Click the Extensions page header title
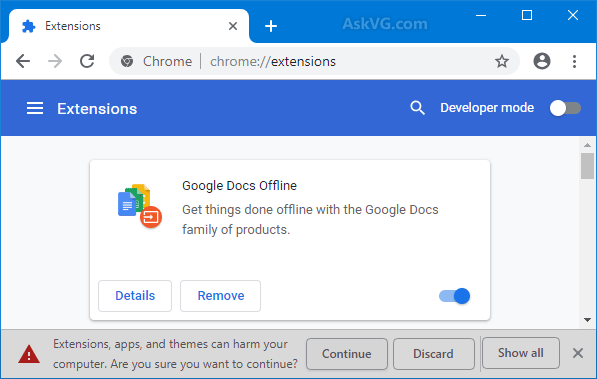The image size is (597, 379). (x=97, y=109)
